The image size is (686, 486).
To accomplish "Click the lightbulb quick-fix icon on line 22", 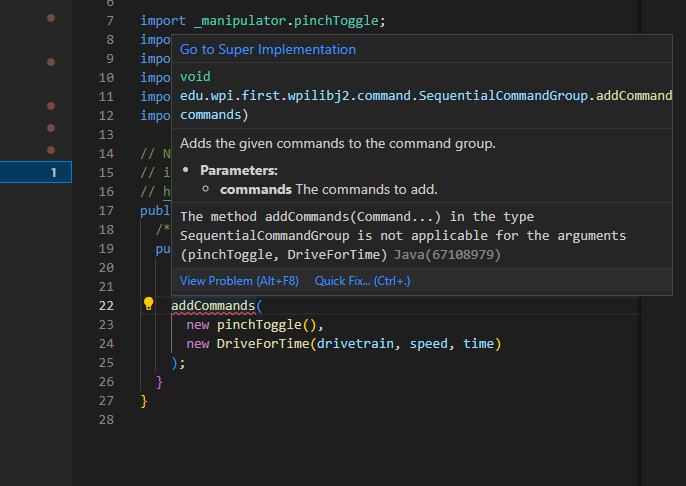I will click(149, 304).
